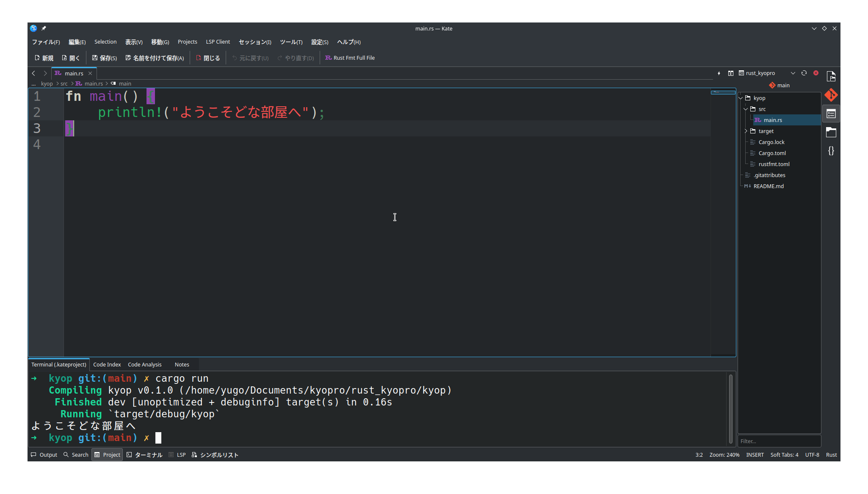Open the LSP Client menu
The width and height of the screenshot is (868, 494).
[x=219, y=42]
